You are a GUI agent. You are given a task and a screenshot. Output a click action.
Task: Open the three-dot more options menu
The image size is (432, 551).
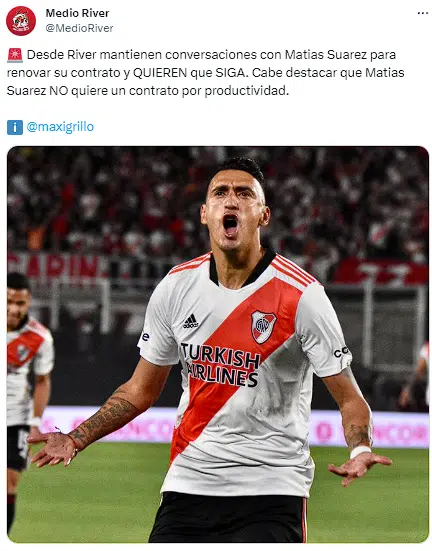point(423,13)
